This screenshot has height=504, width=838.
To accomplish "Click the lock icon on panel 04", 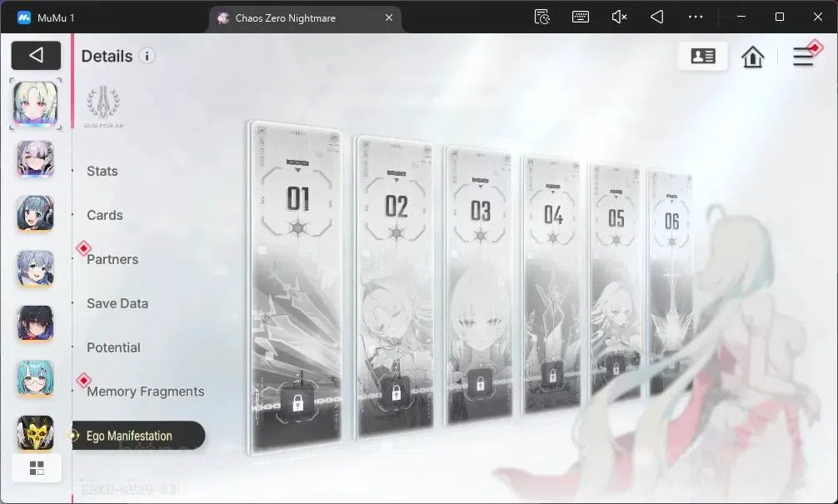I will [x=552, y=374].
